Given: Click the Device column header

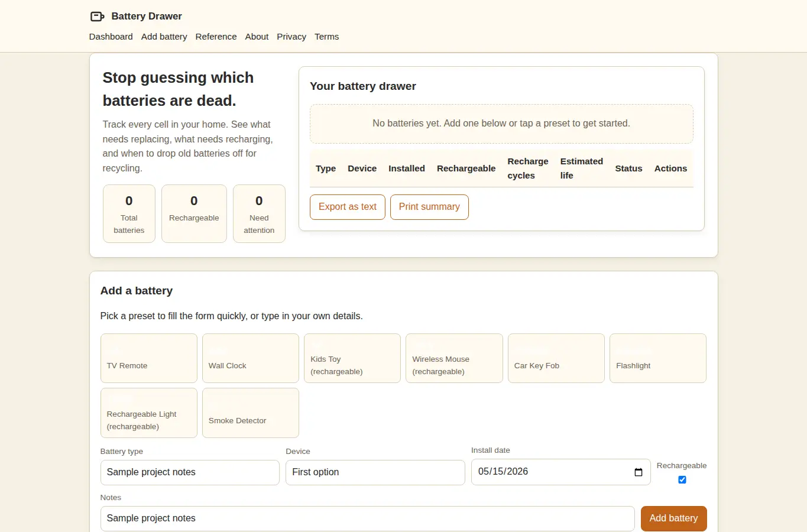Looking at the screenshot, I should tap(362, 168).
